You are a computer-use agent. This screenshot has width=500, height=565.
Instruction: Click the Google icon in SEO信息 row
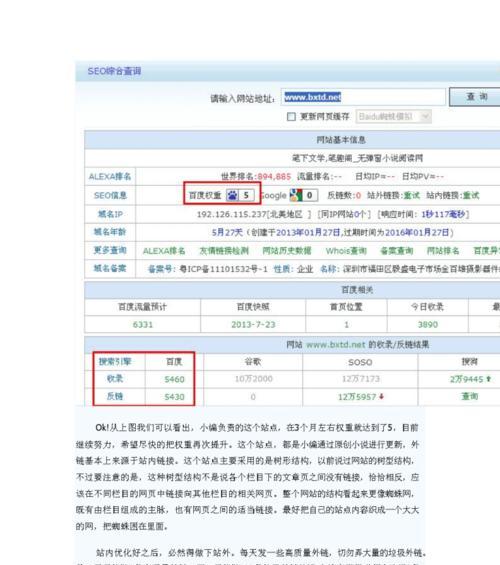click(295, 195)
